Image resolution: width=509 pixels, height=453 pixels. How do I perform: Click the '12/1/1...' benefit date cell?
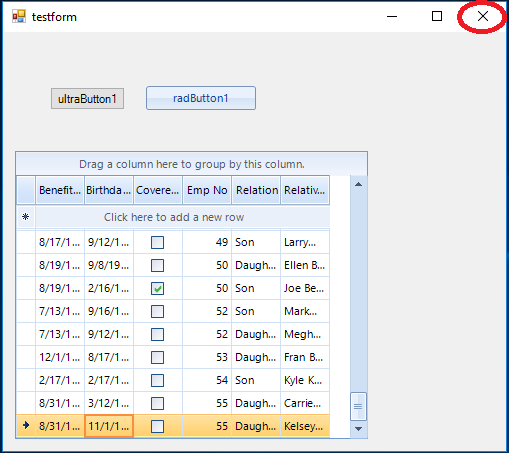pos(60,357)
